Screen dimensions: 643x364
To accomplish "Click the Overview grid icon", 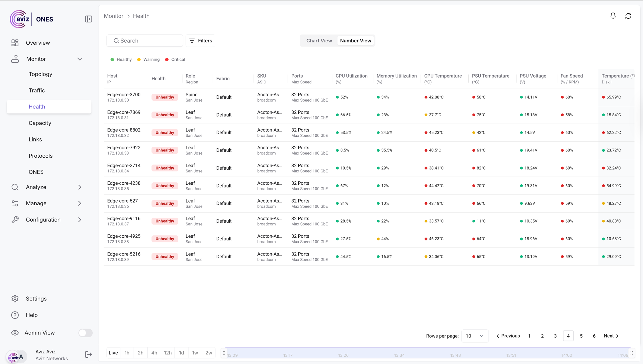I will [x=15, y=43].
